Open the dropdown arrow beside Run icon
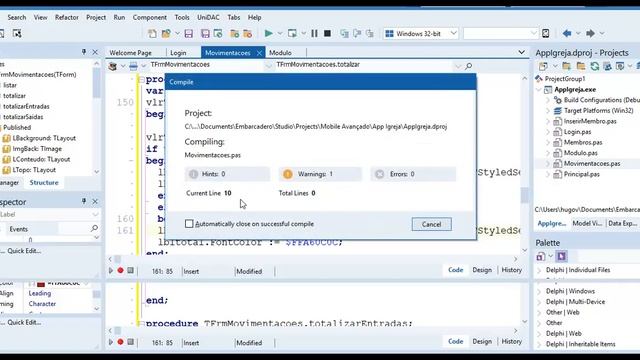 280,33
